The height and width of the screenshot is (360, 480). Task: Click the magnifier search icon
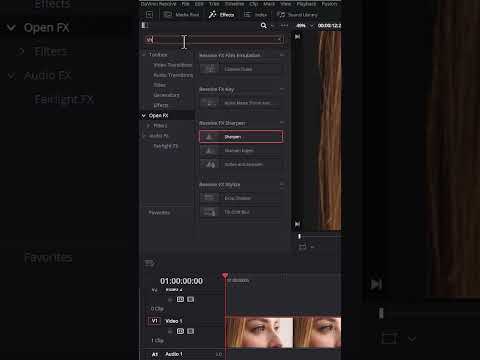coord(264,25)
